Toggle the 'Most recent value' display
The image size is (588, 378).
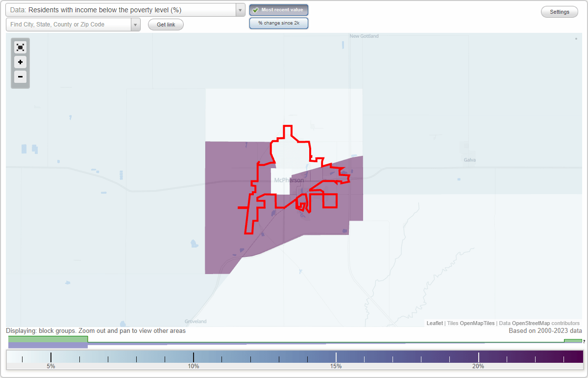[279, 9]
